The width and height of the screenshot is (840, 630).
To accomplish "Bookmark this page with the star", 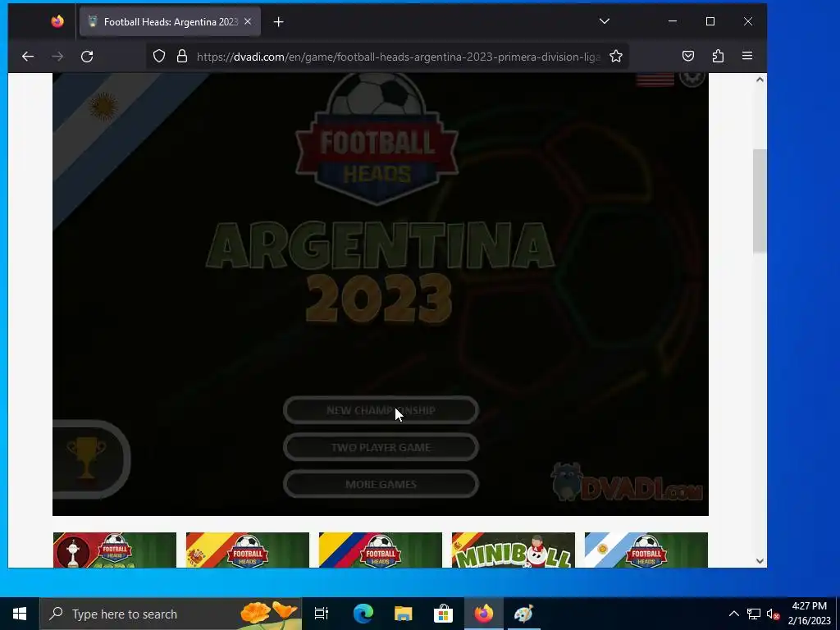I will (616, 57).
